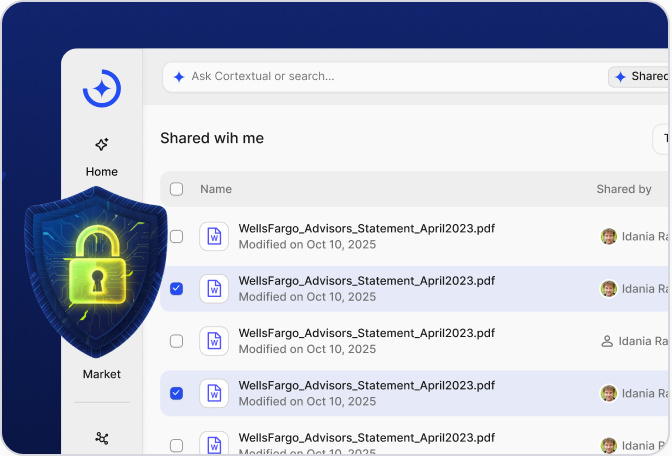Click the network graph icon in the sidebar

(x=101, y=438)
